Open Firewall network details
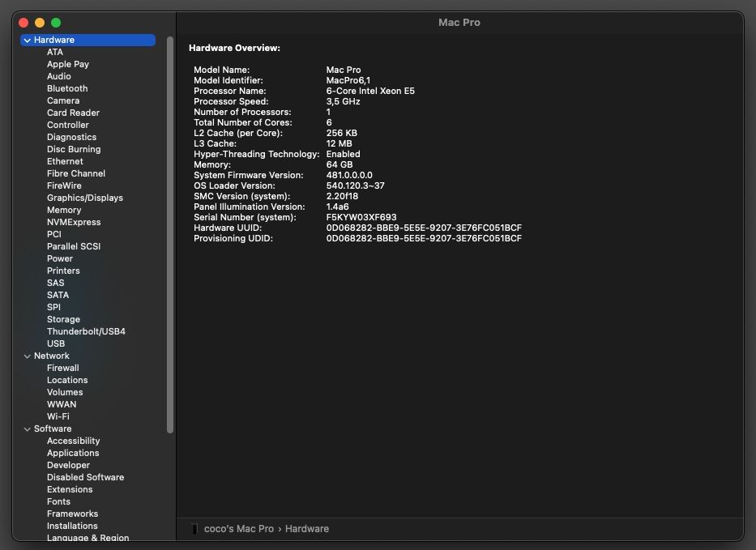 coord(63,368)
